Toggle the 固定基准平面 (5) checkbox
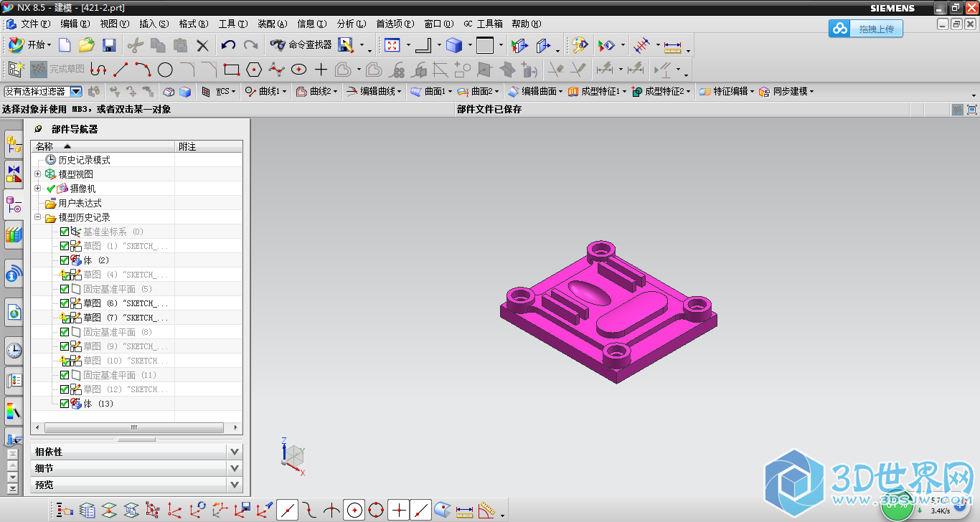980x522 pixels. pos(65,289)
